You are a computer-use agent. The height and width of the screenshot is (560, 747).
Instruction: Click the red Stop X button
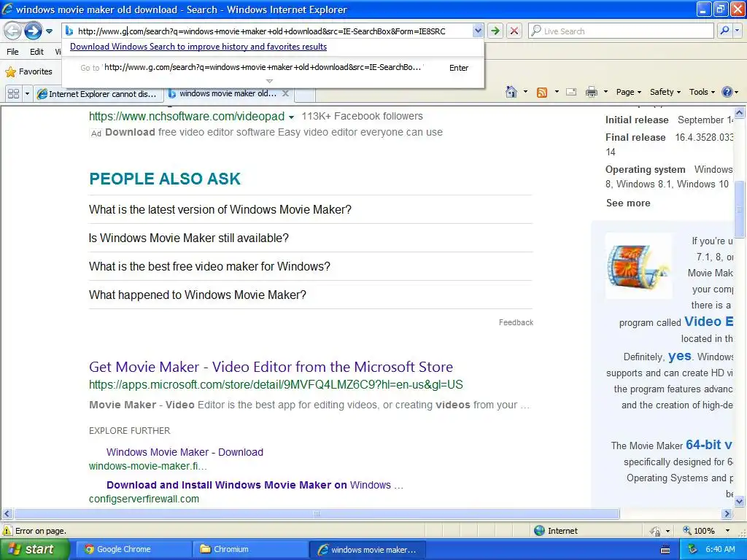[514, 31]
